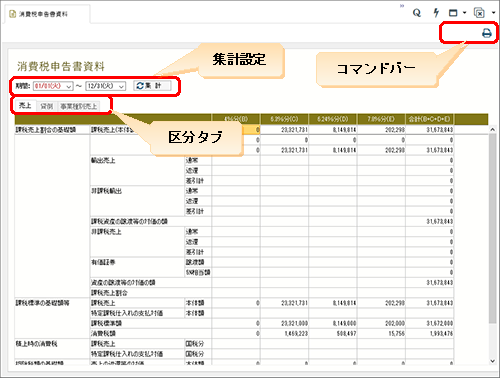Open the start date 01/01 dropdown

68,86
